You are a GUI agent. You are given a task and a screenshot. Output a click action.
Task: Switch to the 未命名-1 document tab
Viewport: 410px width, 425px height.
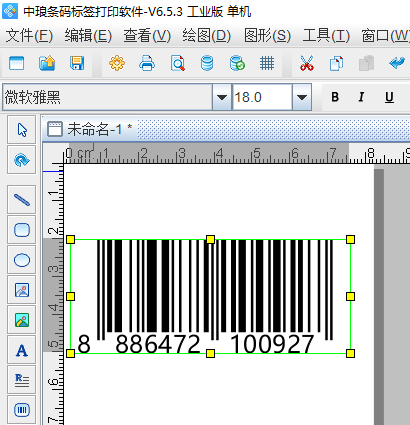(x=90, y=129)
